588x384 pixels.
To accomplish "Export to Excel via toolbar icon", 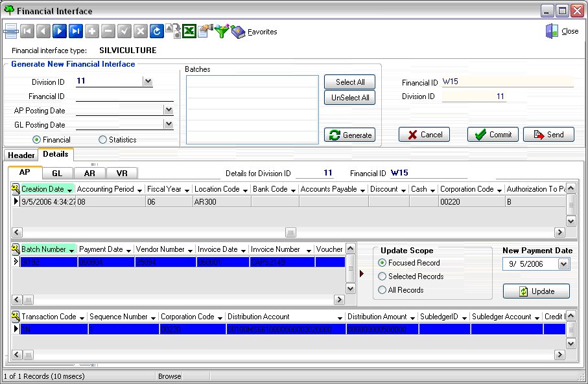I will pos(189,30).
